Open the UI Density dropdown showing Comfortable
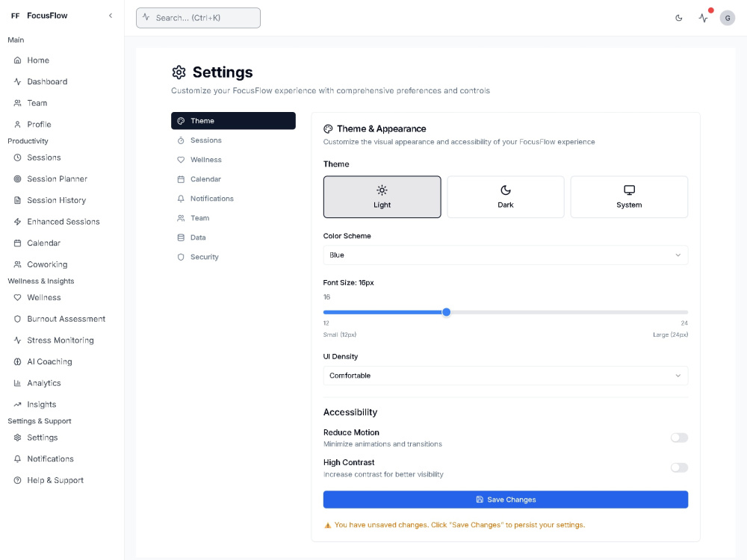The height and width of the screenshot is (560, 747). (x=506, y=376)
